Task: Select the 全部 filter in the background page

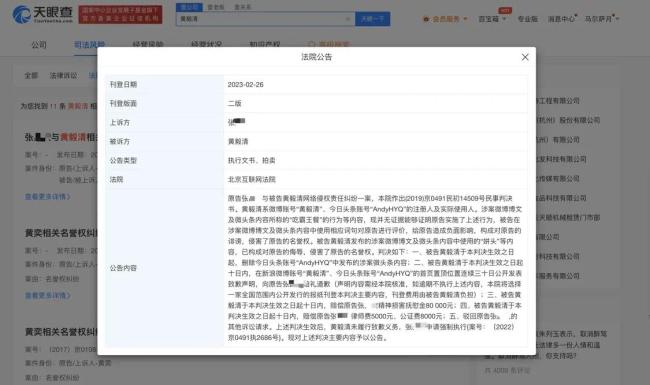Action: tap(31, 75)
